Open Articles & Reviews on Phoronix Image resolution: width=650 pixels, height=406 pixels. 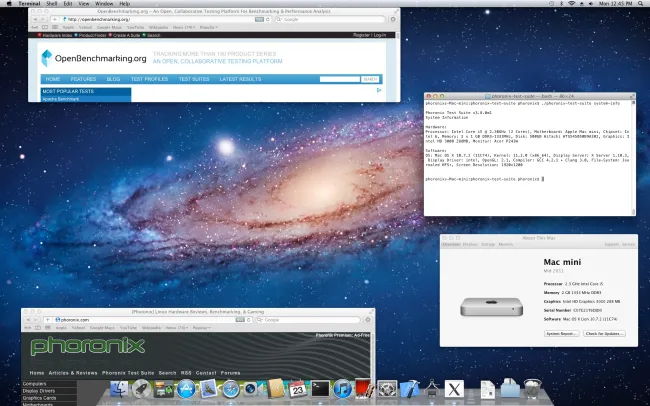[x=73, y=373]
